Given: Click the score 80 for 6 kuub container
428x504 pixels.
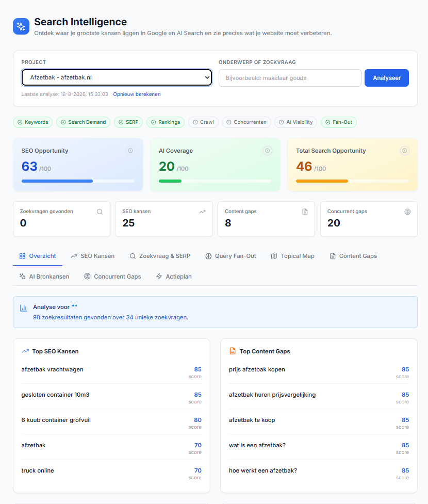Looking at the screenshot, I should (x=197, y=420).
